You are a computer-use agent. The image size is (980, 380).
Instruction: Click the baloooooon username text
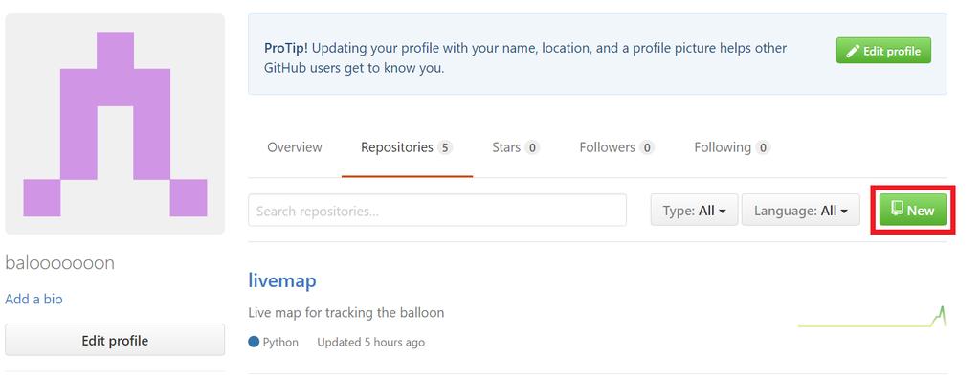pos(60,263)
